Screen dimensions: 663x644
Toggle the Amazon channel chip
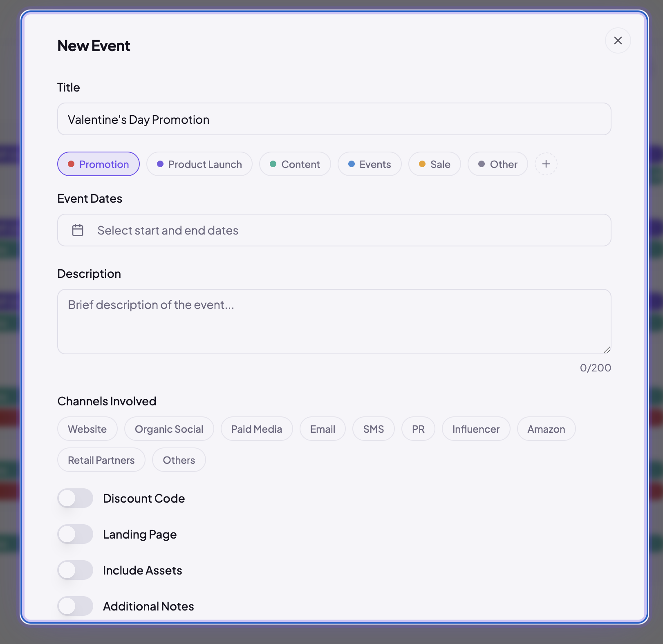pos(546,429)
